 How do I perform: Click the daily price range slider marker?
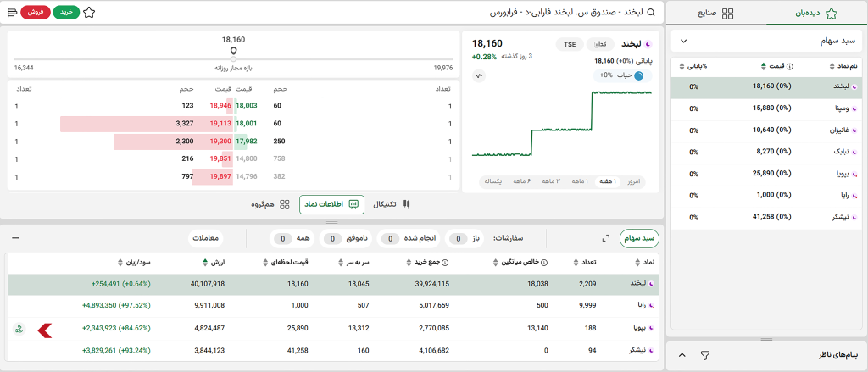click(x=233, y=51)
